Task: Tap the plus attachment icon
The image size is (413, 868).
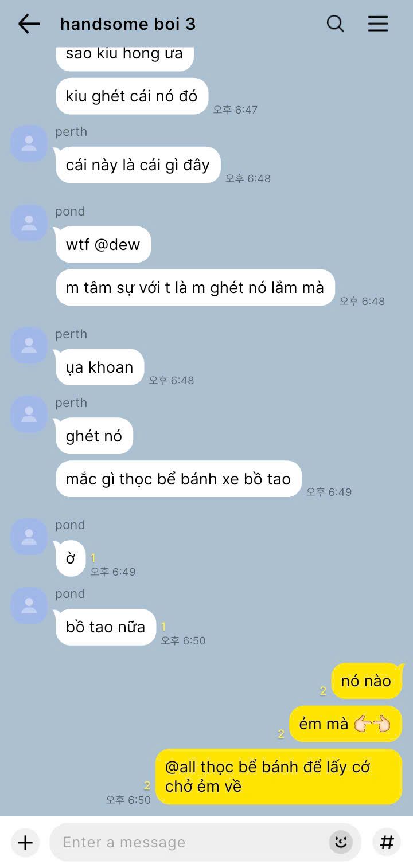Action: pos(25,842)
